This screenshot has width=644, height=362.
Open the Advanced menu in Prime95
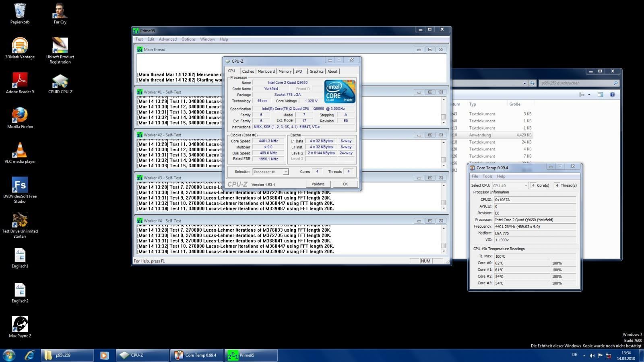pos(168,39)
